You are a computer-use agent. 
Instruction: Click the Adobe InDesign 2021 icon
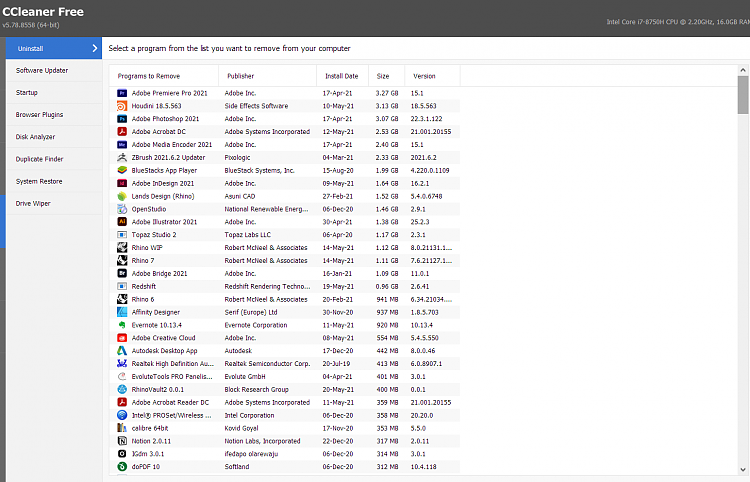coord(122,183)
